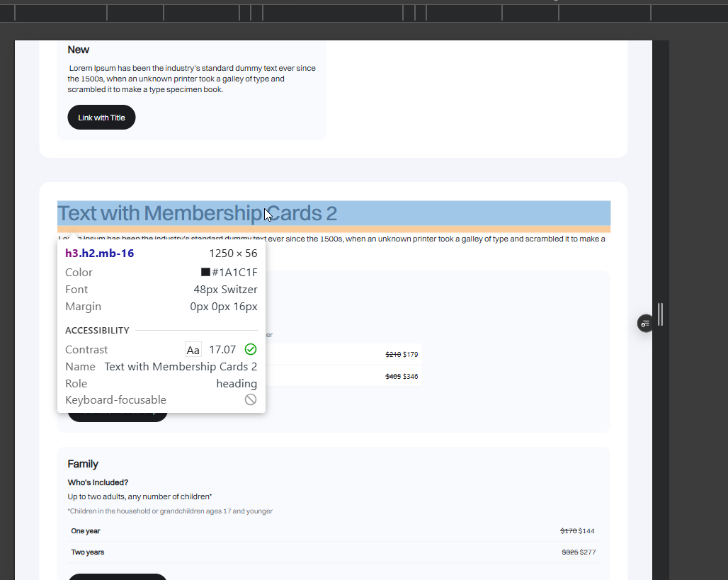Click the green contrast pass checkmark icon
Screen dimensions: 728x580
[x=250, y=349]
